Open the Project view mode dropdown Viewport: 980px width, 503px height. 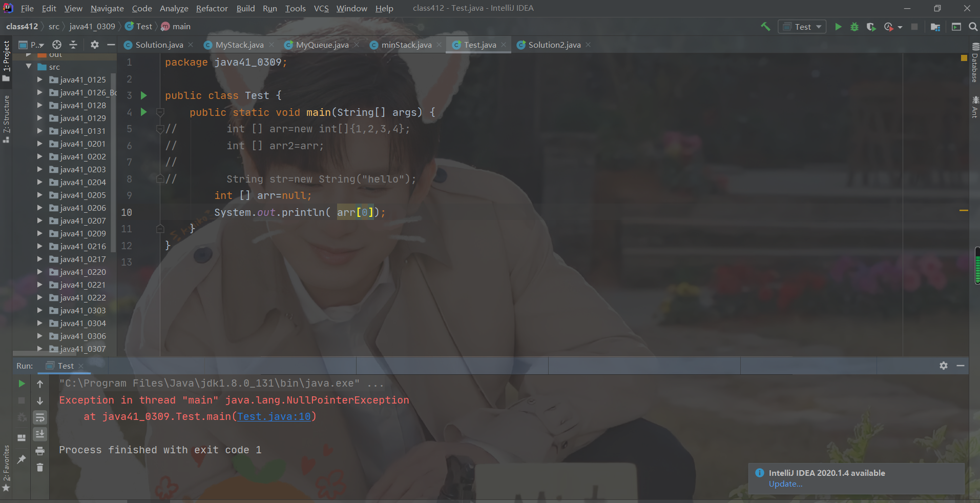[32, 45]
